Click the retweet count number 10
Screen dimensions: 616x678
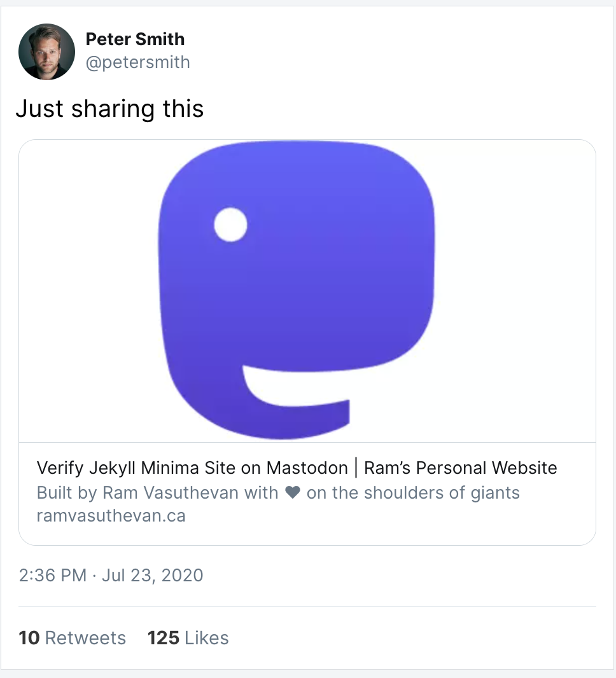[x=29, y=638]
